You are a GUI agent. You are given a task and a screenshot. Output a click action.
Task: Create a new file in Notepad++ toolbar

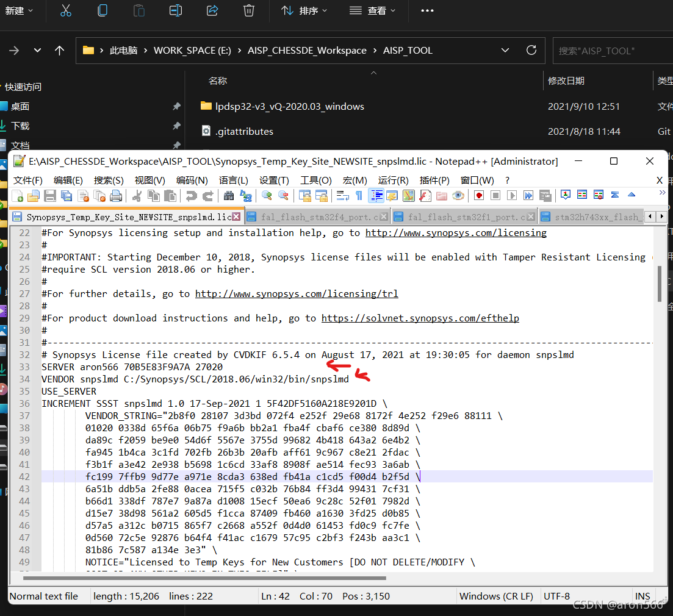tap(18, 196)
